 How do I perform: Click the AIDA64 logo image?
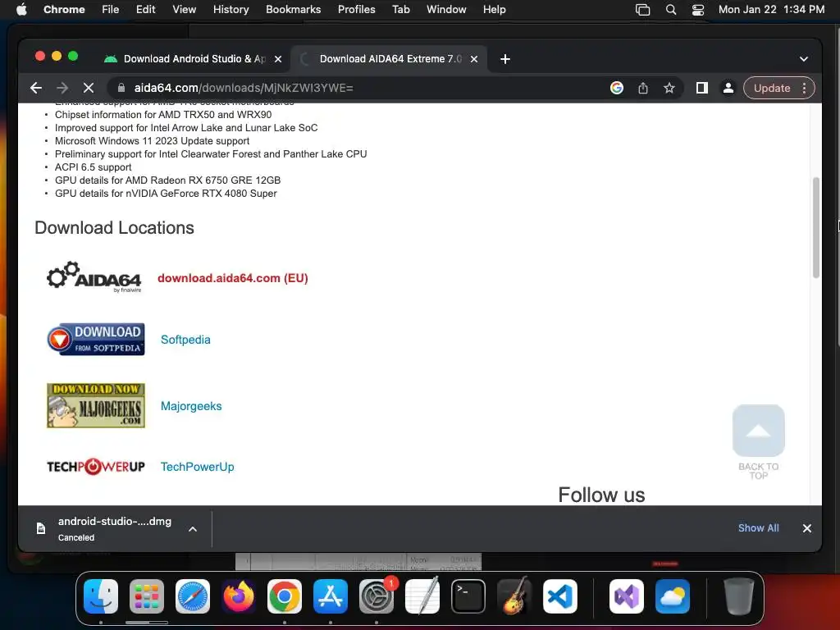(94, 277)
